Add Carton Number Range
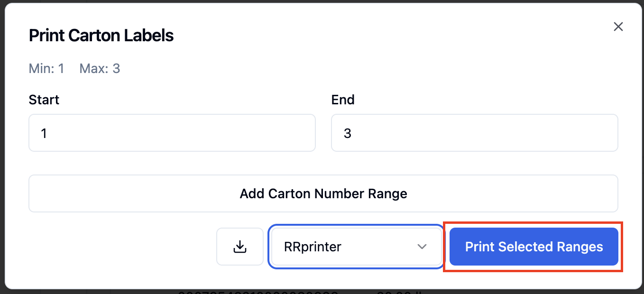The height and width of the screenshot is (294, 644). [x=323, y=193]
